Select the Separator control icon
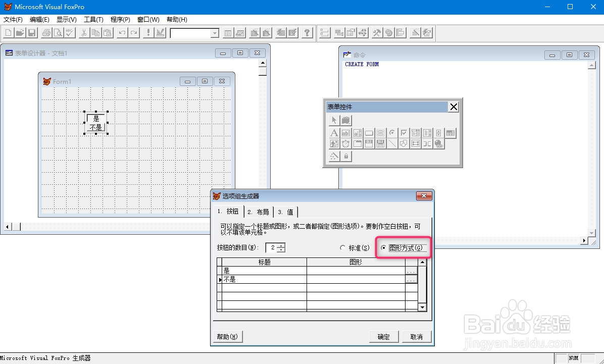Viewport: 604px width, 364px height. (x=427, y=144)
